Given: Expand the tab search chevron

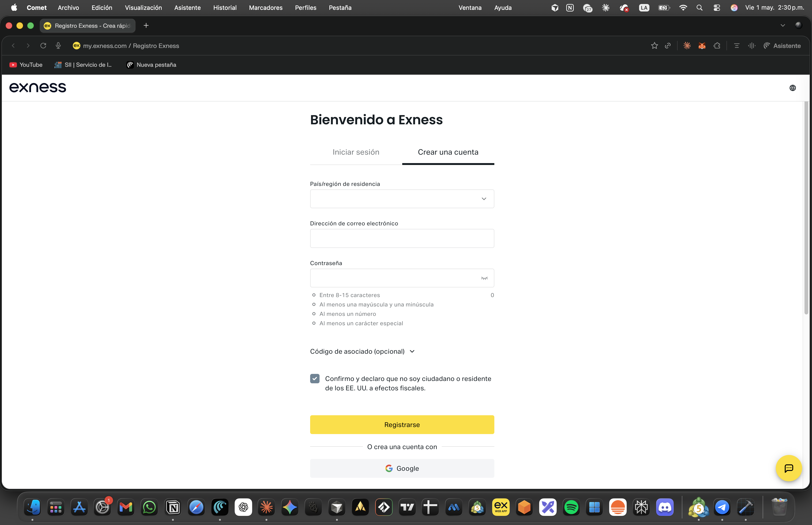Looking at the screenshot, I should click(x=783, y=26).
